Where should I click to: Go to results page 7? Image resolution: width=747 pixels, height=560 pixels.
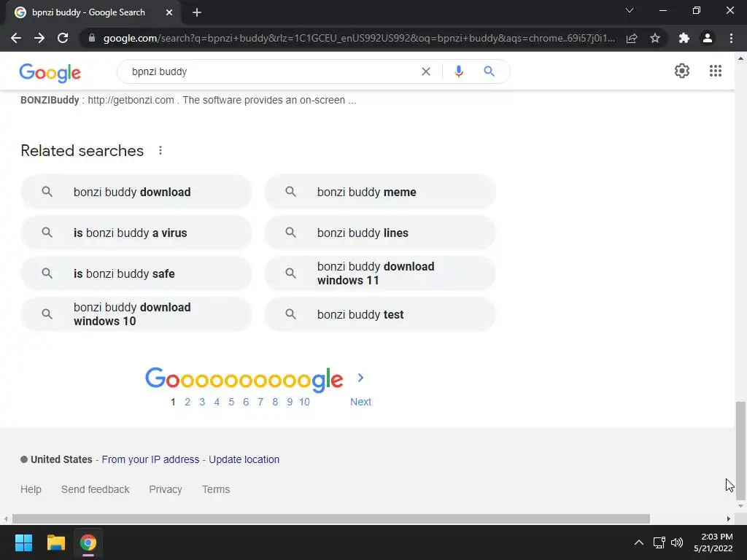[260, 402]
